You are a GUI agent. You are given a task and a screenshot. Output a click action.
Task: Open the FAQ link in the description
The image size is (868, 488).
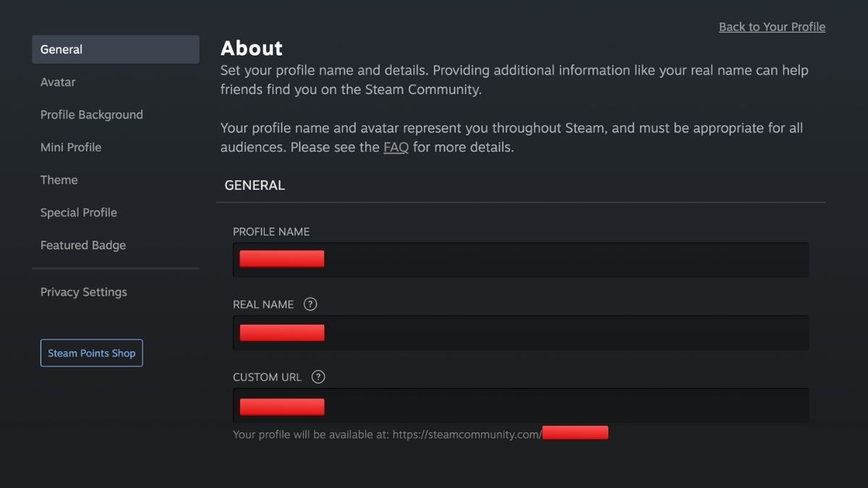tap(396, 147)
